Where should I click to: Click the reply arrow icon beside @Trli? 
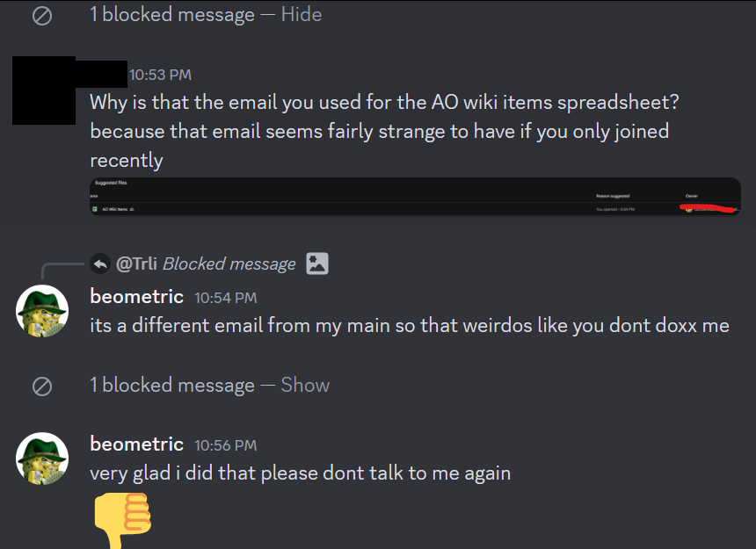point(100,263)
